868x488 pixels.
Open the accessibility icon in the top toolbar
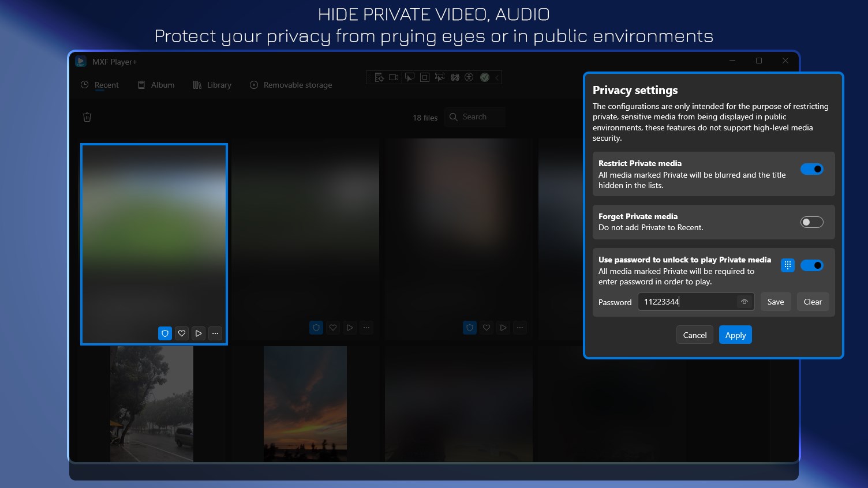(x=469, y=77)
